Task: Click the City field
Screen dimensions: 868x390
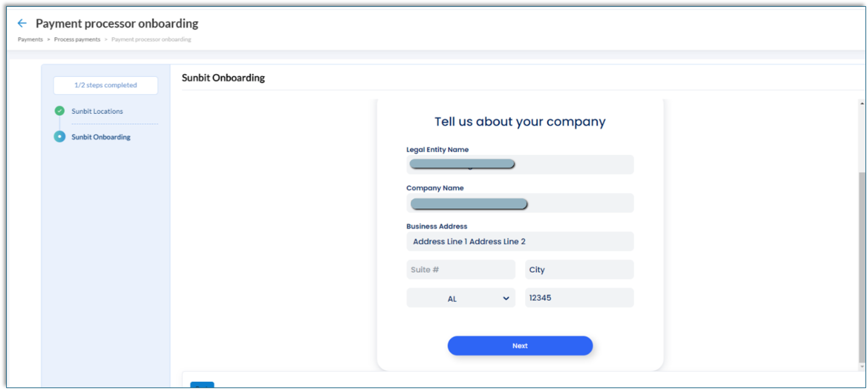Action: click(579, 270)
